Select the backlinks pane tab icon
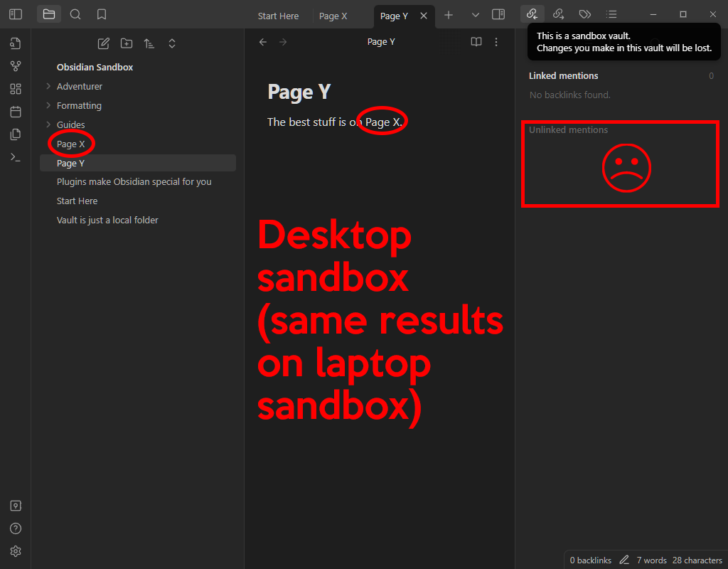Image resolution: width=728 pixels, height=569 pixels. (532, 14)
